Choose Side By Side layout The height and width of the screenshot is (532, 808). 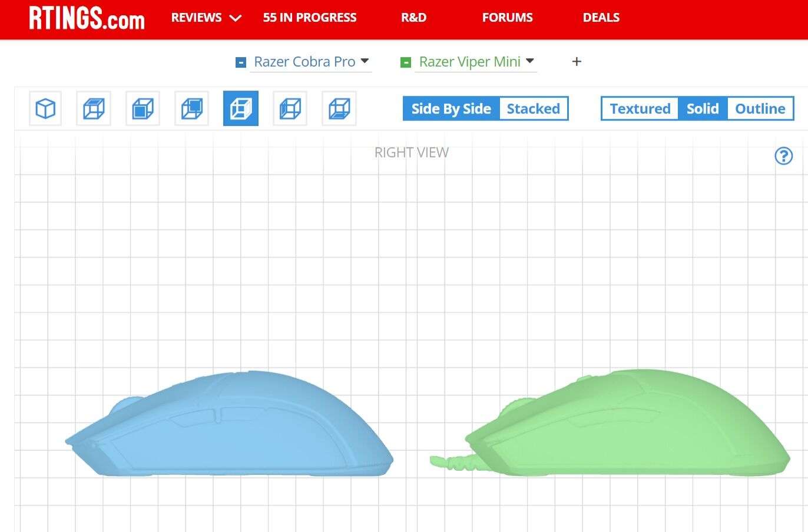[451, 109]
